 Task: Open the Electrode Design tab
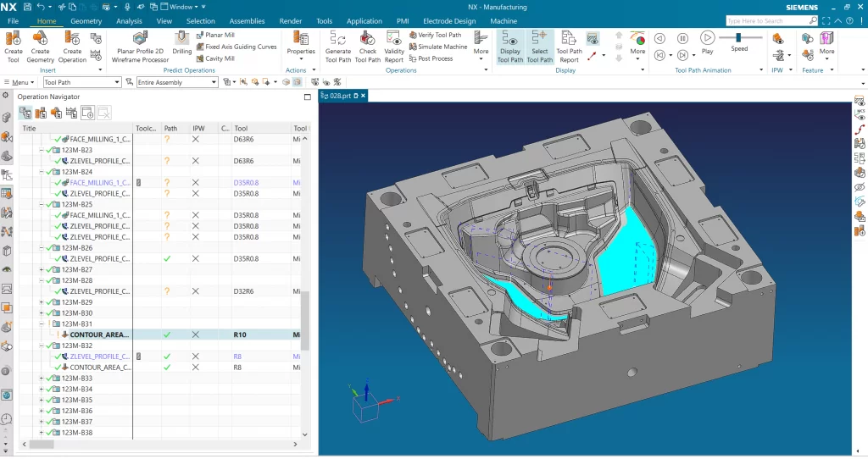click(449, 21)
